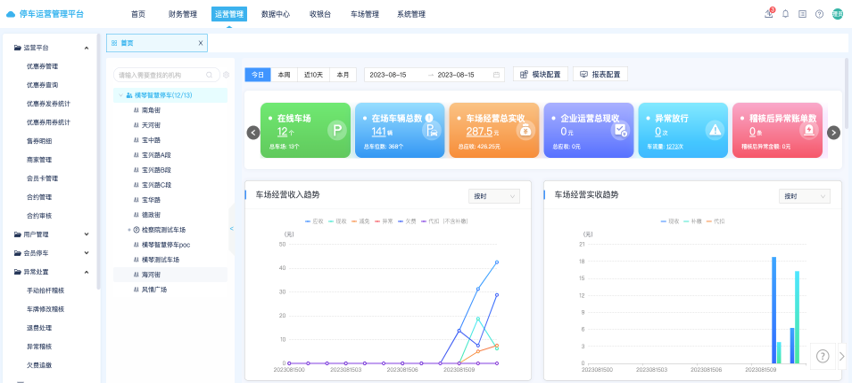This screenshot has width=852, height=383.
Task: Open the calendar icon in date range
Action: coord(496,75)
